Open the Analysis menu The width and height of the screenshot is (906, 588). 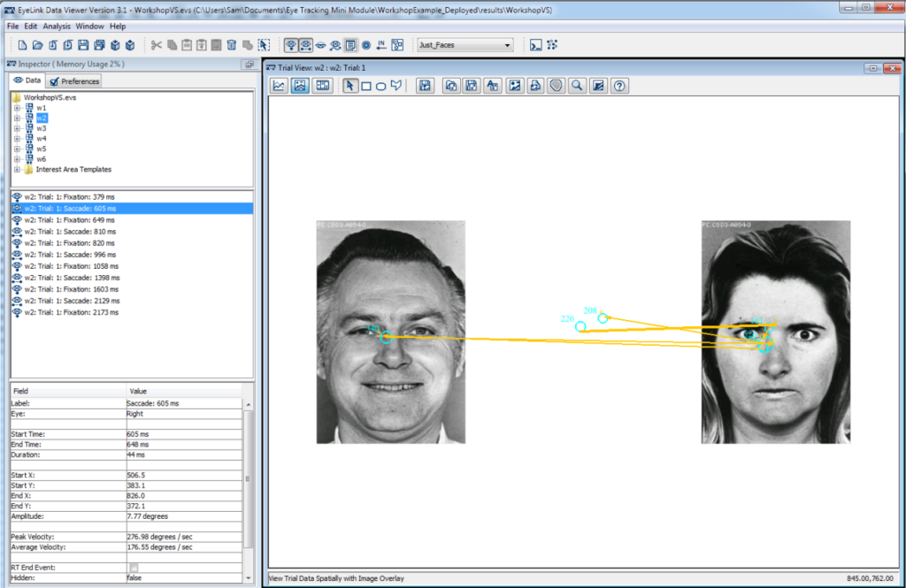click(x=57, y=26)
